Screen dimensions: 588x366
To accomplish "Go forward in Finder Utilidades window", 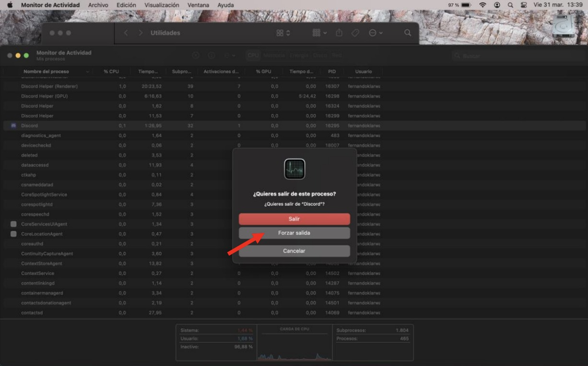I will (141, 33).
